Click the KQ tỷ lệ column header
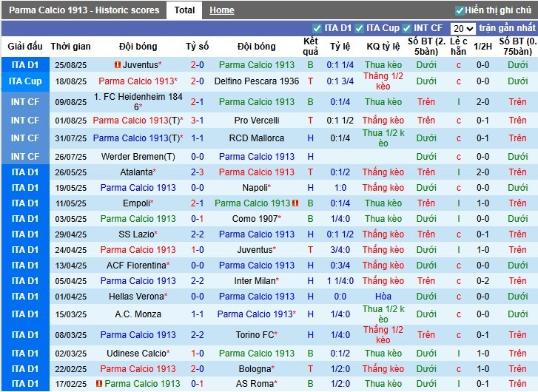Viewport: 538px width, 392px height. pyautogui.click(x=383, y=47)
